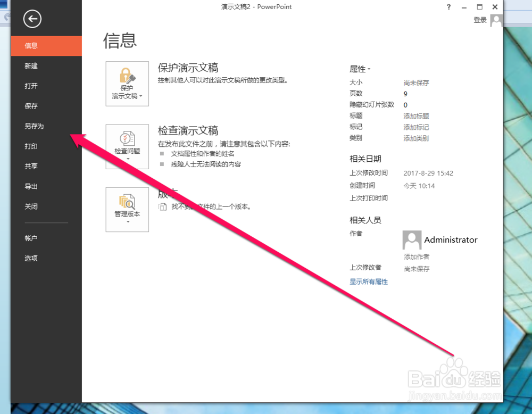The height and width of the screenshot is (414, 532).
Task: Maximize the PowerPoint window
Action: tap(479, 7)
